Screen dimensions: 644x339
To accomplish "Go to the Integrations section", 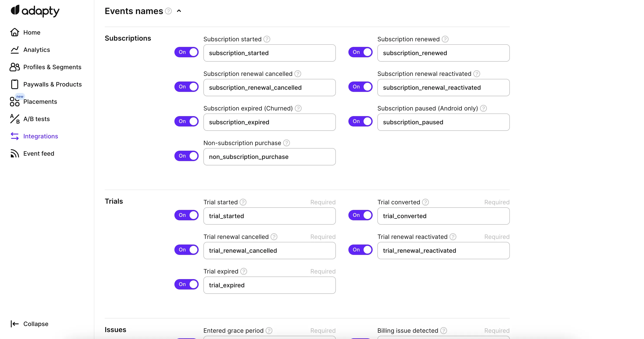I will pos(40,136).
